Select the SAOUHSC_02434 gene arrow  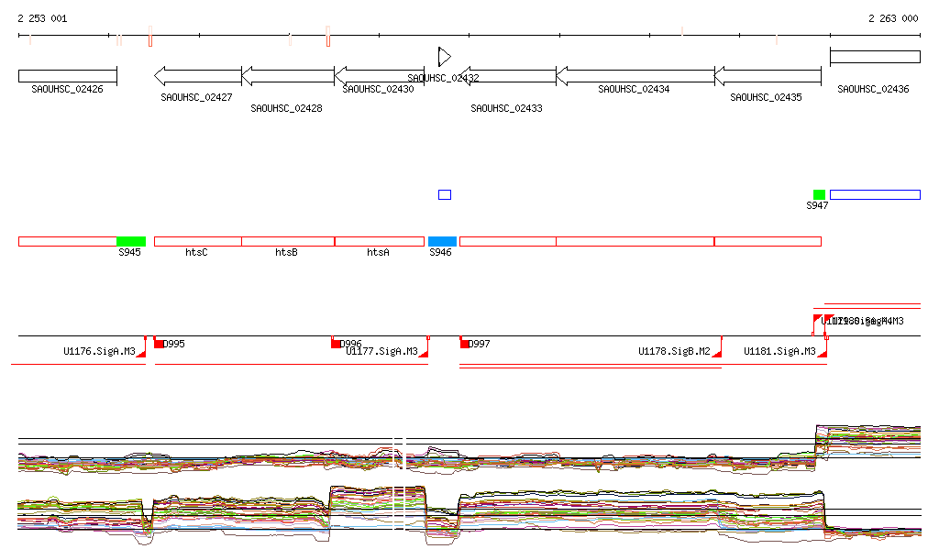click(635, 75)
